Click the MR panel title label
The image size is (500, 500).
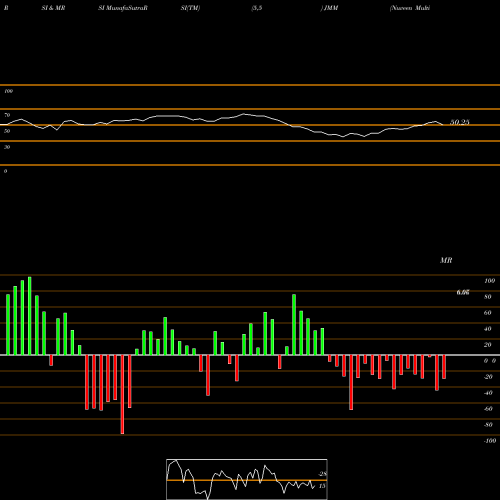click(446, 260)
